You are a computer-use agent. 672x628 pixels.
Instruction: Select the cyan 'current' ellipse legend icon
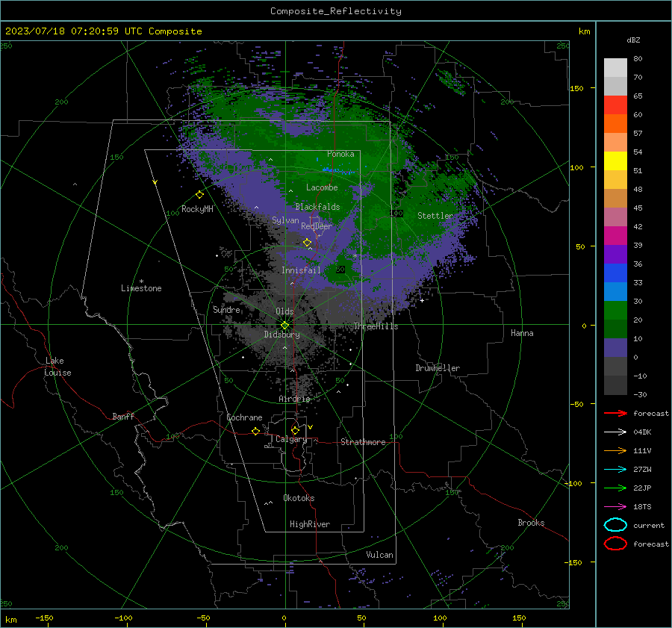615,525
